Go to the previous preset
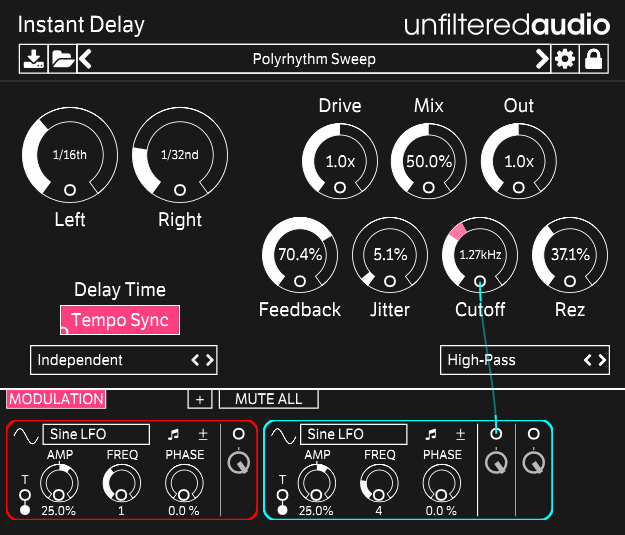625x535 pixels. 86,59
